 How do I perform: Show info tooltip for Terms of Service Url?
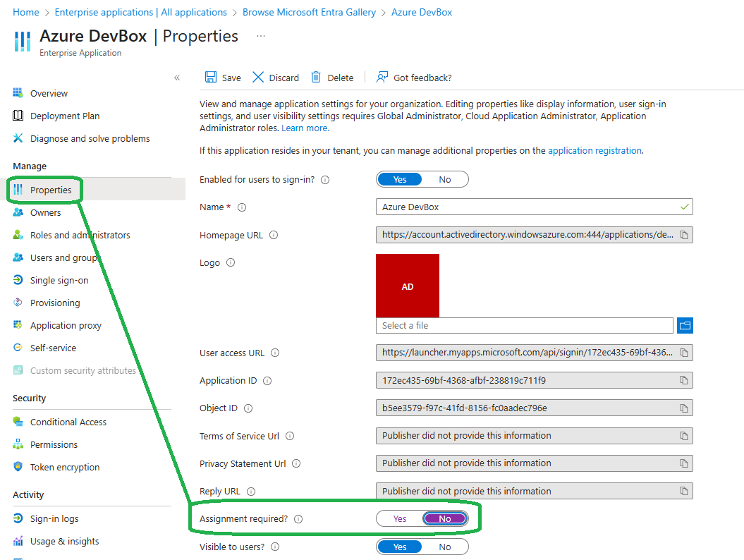[290, 436]
